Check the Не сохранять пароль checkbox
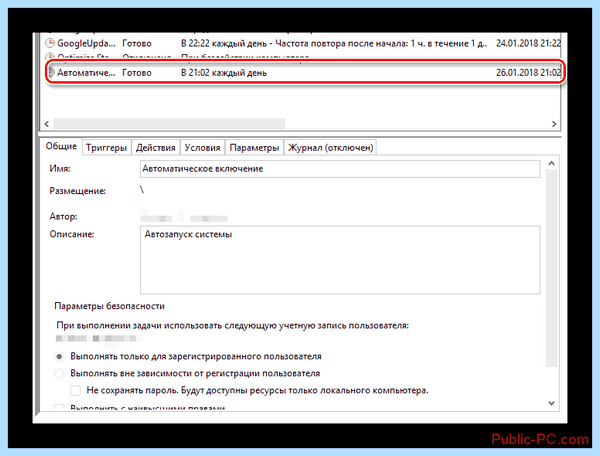 click(x=75, y=390)
